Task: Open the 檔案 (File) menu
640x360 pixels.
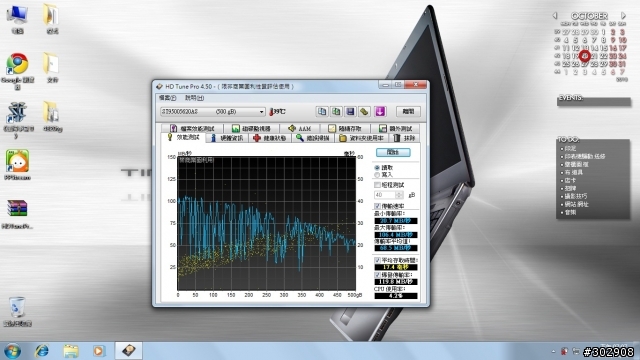Action: (167, 98)
